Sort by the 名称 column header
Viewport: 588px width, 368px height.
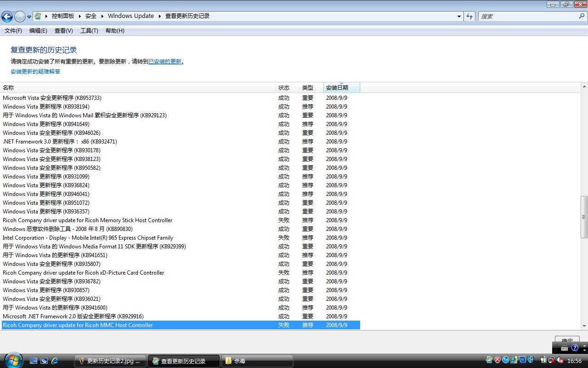(x=138, y=87)
